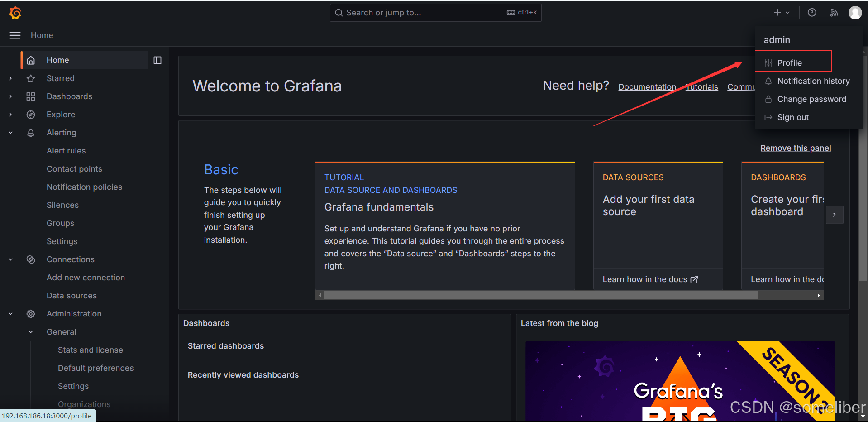Open the Documentation link
This screenshot has width=868, height=422.
[647, 87]
